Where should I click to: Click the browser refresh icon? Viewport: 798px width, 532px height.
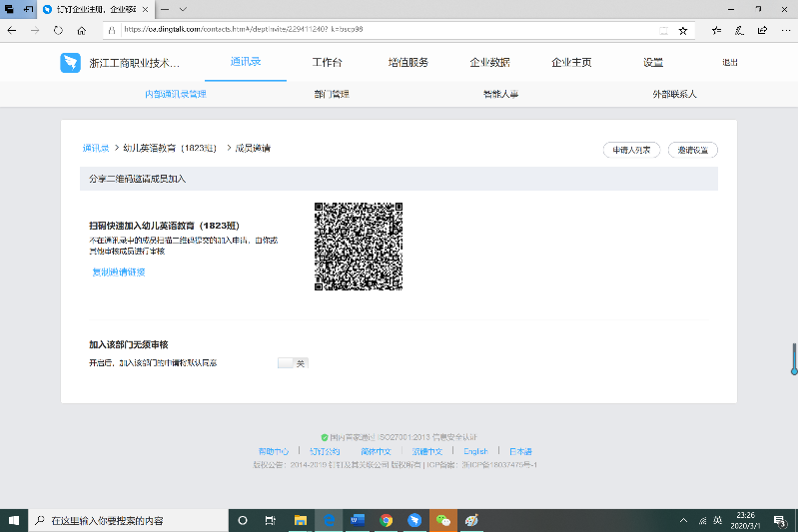coord(58,31)
